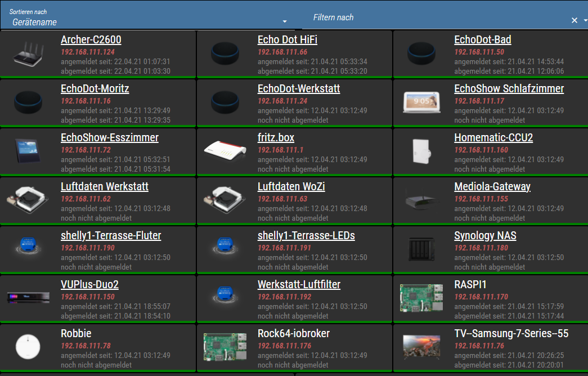Click the RASPI1 board image
Viewport: 588px width, 376px height.
click(x=421, y=298)
